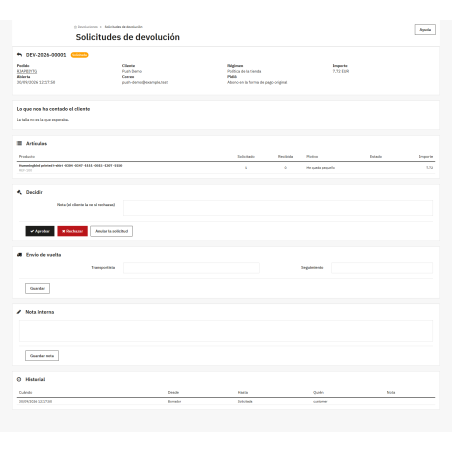Click the 'customer' cell in the Historial row
The image size is (452, 452).
click(320, 401)
